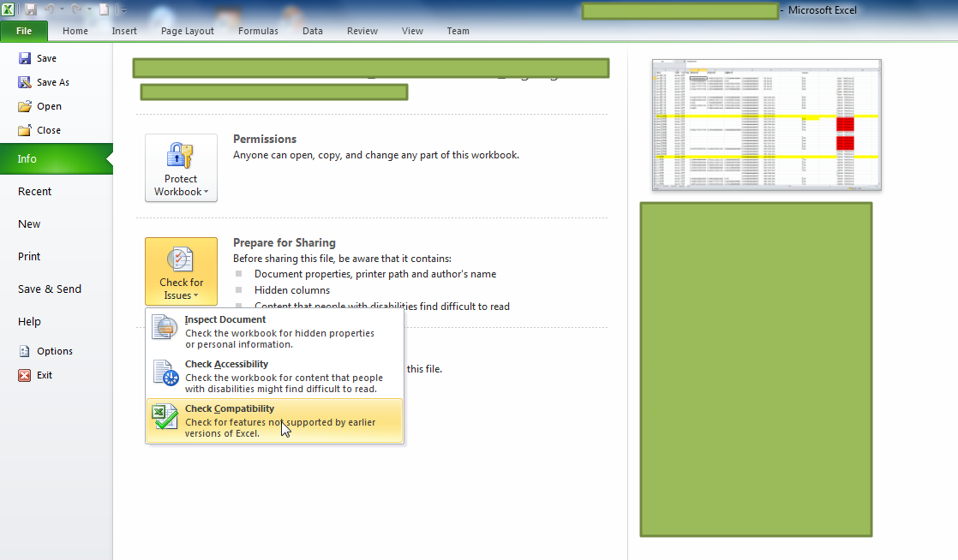
Task: Click the Check Accessibility icon
Action: 165,372
